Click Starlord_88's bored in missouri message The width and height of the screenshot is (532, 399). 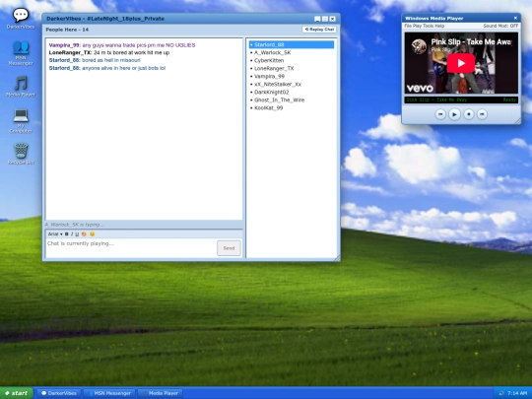[x=95, y=60]
